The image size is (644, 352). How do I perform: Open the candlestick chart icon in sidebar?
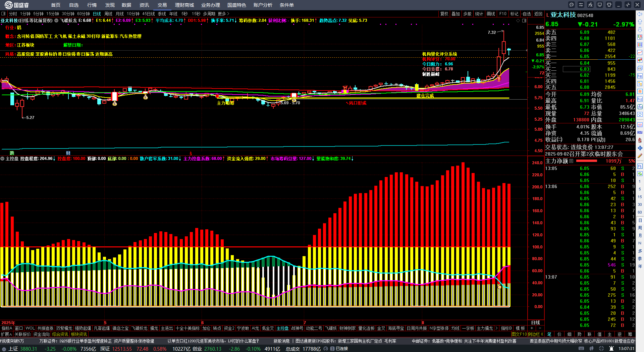640,60
